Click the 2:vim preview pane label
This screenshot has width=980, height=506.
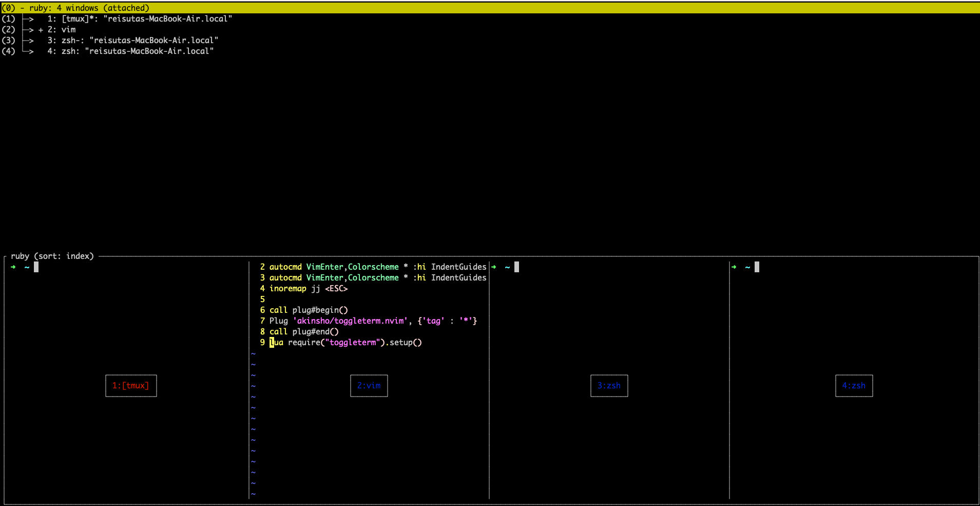369,386
